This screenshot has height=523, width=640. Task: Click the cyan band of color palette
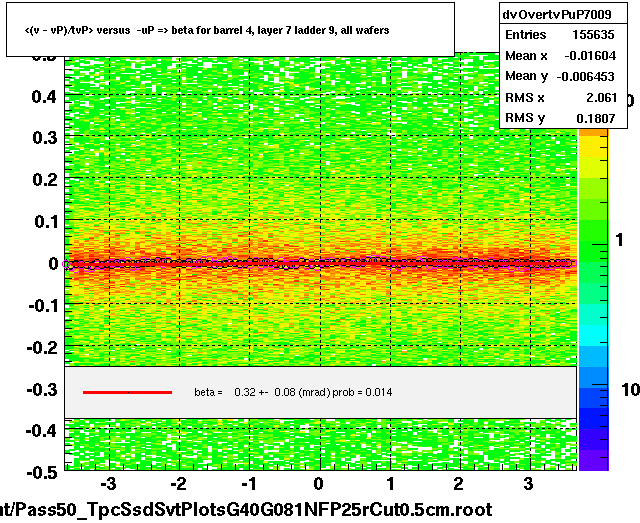[x=593, y=336]
